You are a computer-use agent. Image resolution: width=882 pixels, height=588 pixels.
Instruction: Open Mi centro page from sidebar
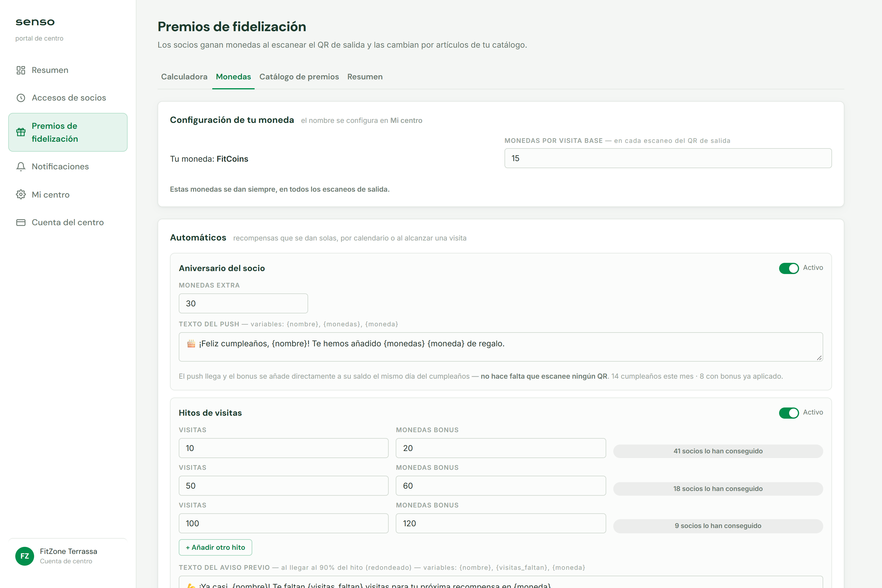[x=68, y=195]
